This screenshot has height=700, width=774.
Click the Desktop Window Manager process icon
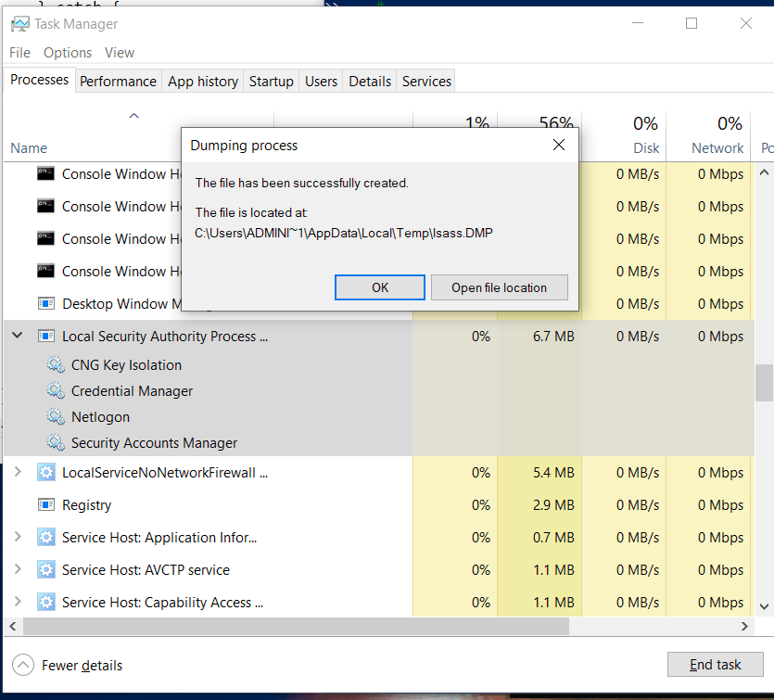click(x=46, y=303)
